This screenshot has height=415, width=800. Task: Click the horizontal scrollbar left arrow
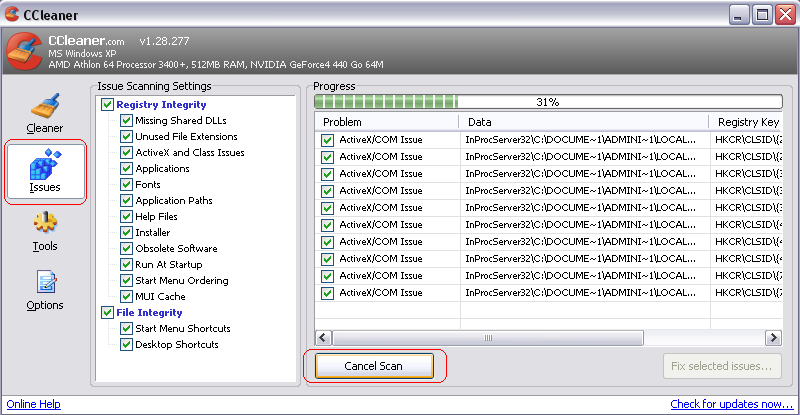pyautogui.click(x=323, y=337)
